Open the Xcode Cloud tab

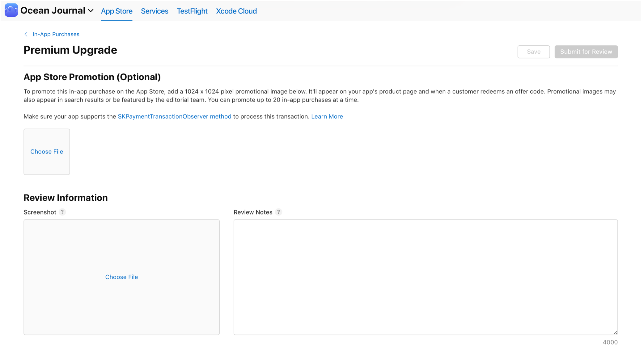pyautogui.click(x=236, y=11)
